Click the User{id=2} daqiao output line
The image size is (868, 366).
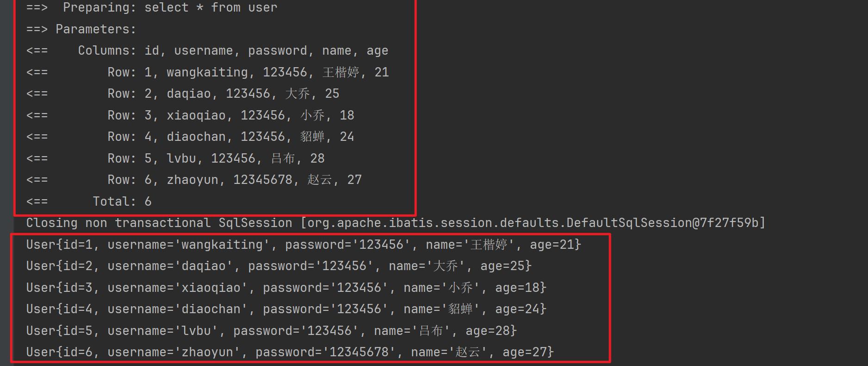click(x=279, y=266)
